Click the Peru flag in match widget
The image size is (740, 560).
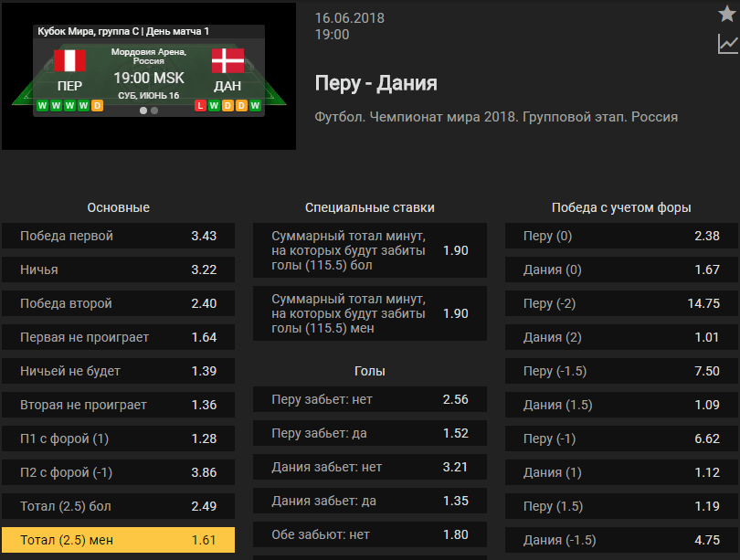pyautogui.click(x=69, y=60)
